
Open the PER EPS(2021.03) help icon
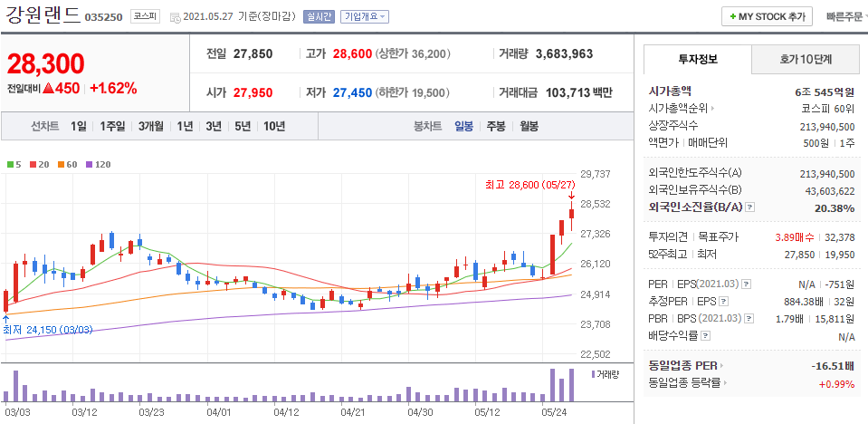point(746,284)
